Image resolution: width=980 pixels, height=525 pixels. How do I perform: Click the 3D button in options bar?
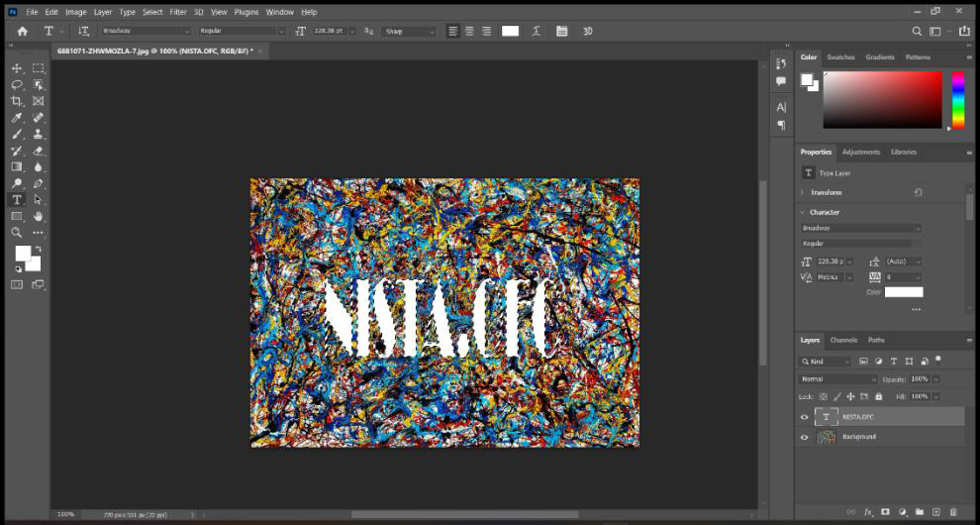tap(587, 31)
